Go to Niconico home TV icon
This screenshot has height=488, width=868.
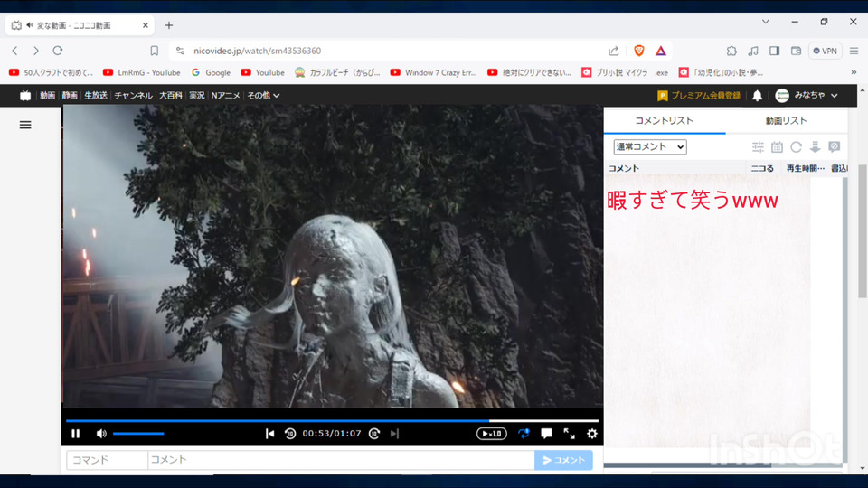25,95
